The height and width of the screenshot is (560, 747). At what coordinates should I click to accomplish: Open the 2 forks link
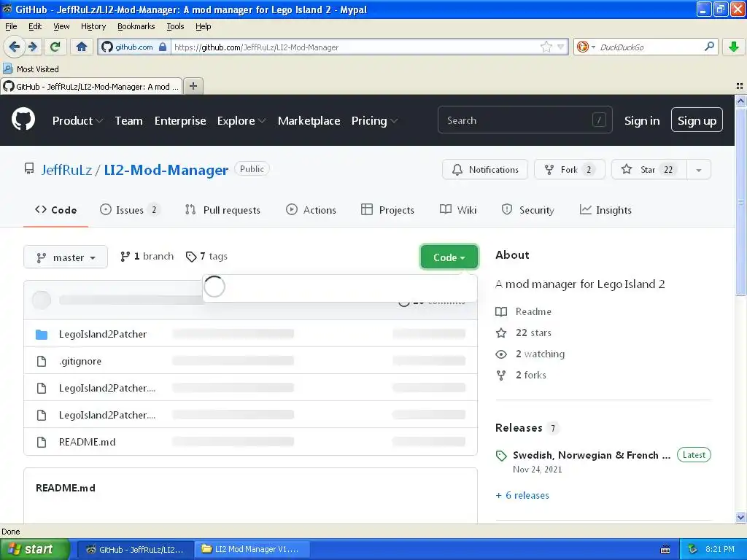tap(521, 376)
